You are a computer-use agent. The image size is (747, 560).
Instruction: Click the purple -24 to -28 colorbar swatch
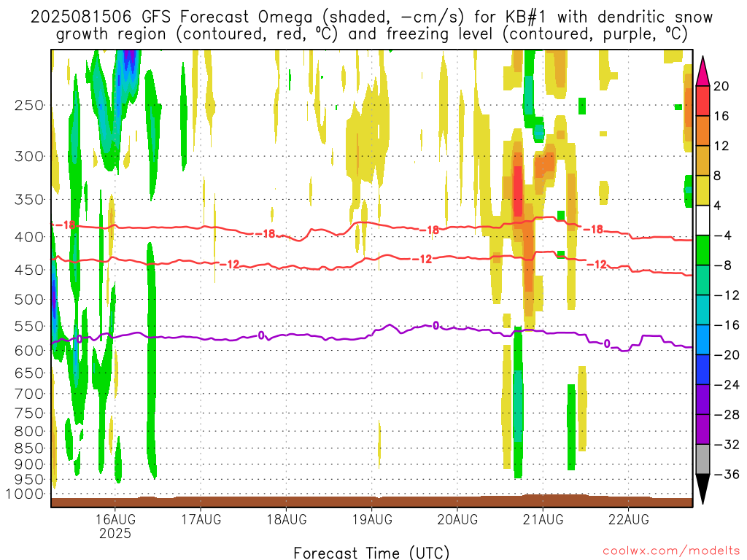click(703, 400)
